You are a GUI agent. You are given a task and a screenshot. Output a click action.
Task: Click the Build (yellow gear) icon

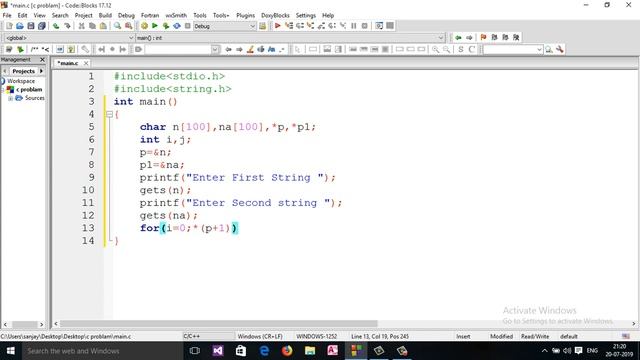coord(144,26)
